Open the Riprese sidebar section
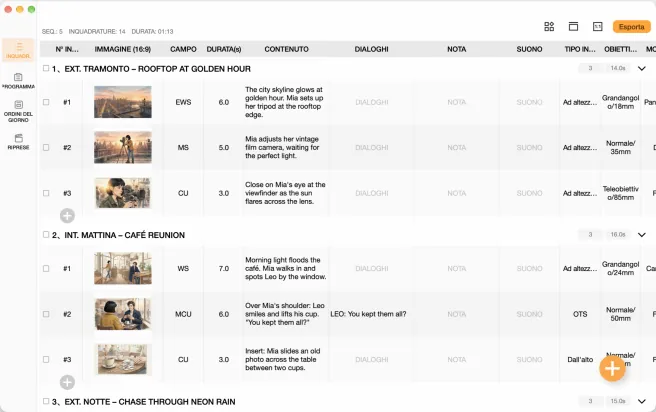The image size is (656, 412). (18, 142)
